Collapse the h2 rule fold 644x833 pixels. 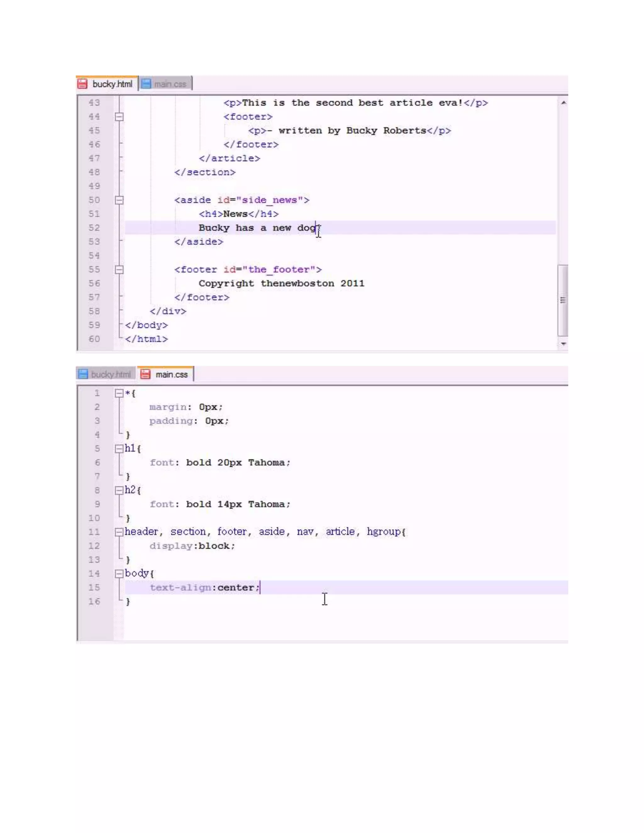click(x=119, y=490)
